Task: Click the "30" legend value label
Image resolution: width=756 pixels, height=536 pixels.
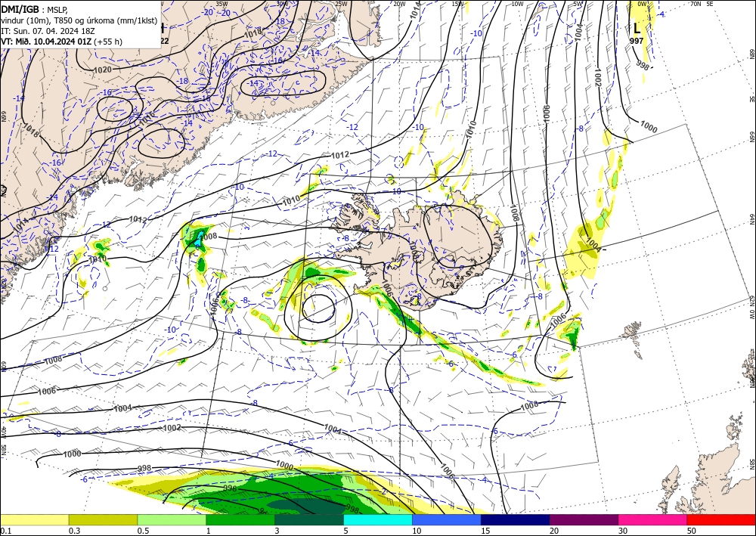Action: coord(623,531)
